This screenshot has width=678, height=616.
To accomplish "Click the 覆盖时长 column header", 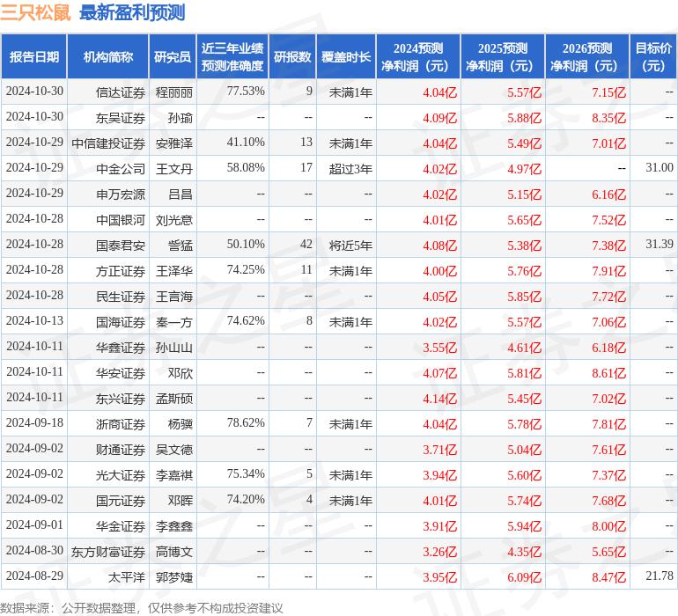I will [x=346, y=56].
